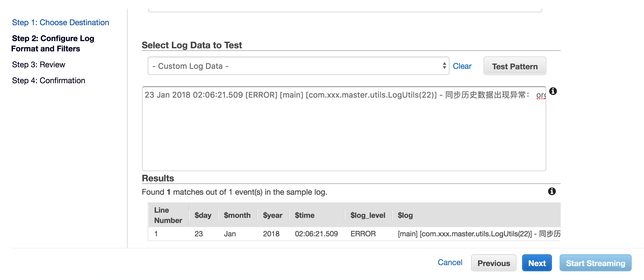This screenshot has width=644, height=280.
Task: Select result row with ERROR log level
Action: 363,234
